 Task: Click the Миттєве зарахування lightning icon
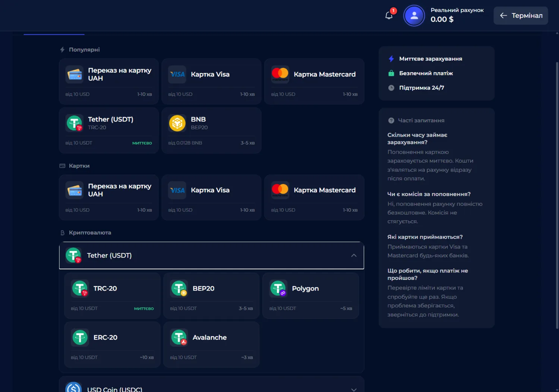click(x=391, y=59)
